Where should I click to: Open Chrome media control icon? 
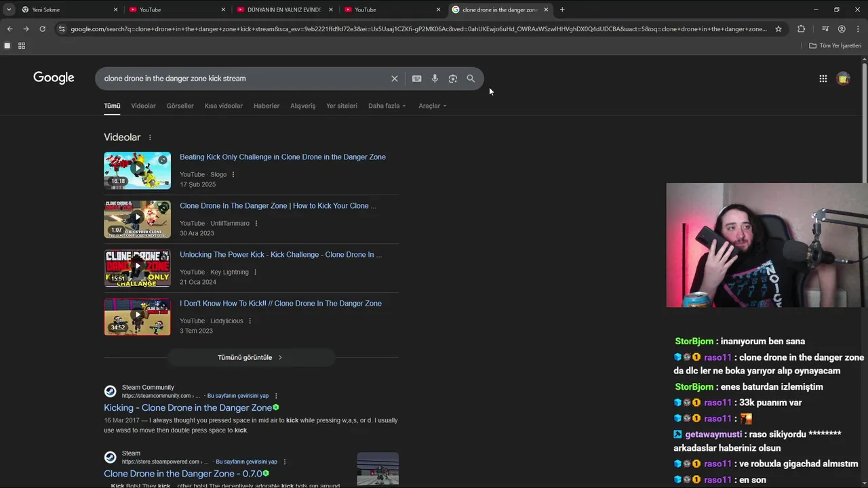click(825, 29)
